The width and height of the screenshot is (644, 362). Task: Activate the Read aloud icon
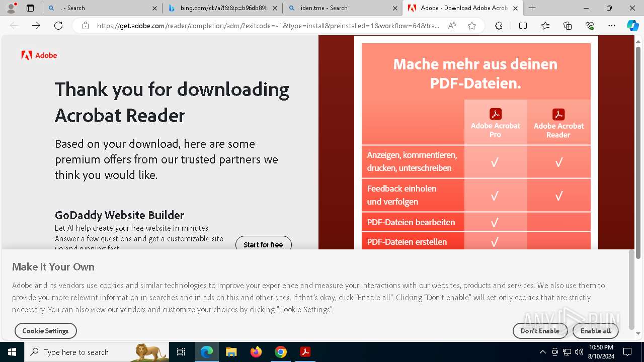pyautogui.click(x=452, y=26)
